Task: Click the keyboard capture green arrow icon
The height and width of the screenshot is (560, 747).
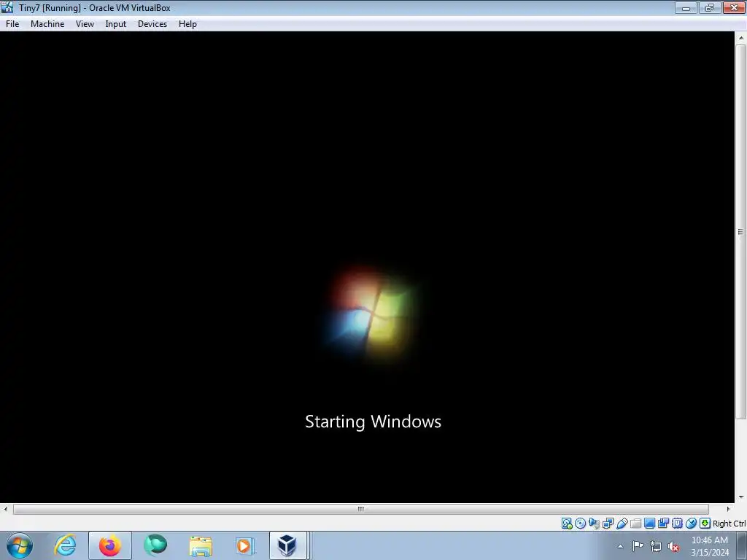Action: 705,524
